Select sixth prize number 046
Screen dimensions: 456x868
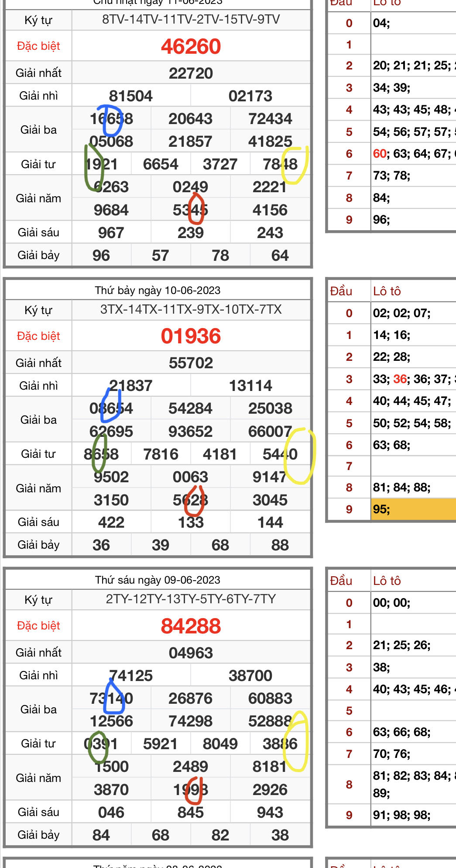[111, 812]
